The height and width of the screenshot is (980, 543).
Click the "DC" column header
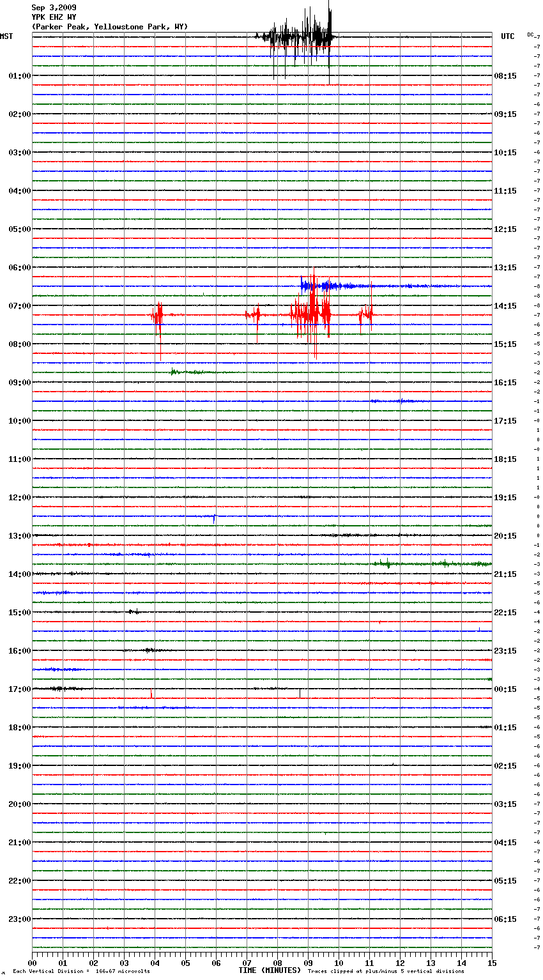pos(530,34)
